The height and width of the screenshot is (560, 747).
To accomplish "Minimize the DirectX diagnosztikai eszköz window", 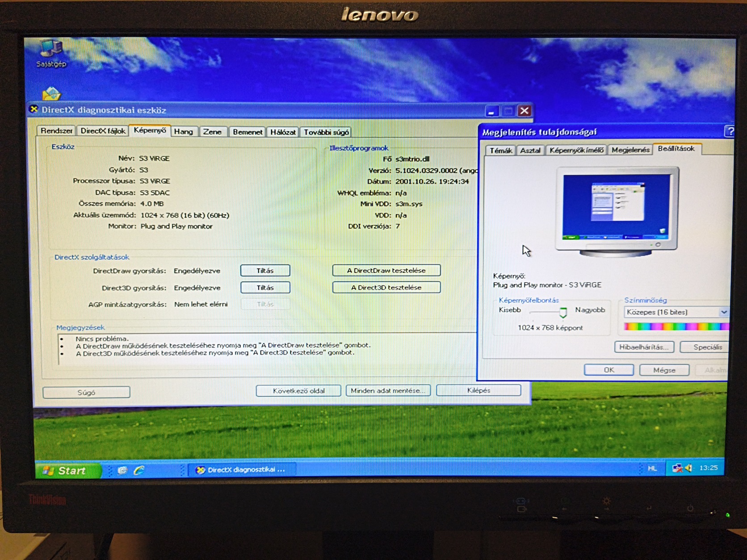I will click(491, 111).
